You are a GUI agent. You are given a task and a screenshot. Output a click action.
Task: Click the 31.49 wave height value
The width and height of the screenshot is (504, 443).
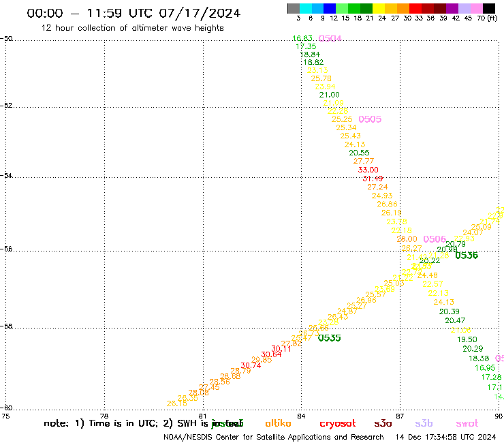(x=373, y=179)
